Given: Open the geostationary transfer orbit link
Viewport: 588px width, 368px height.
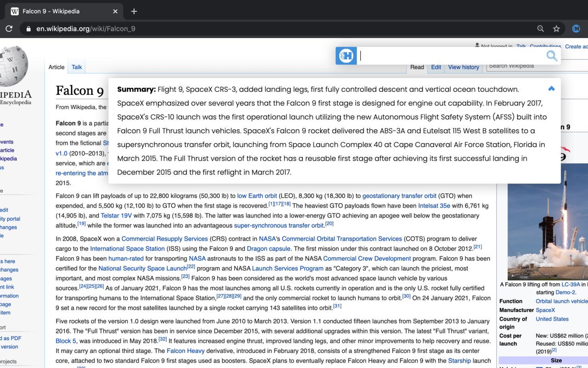Looking at the screenshot, I should point(399,196).
